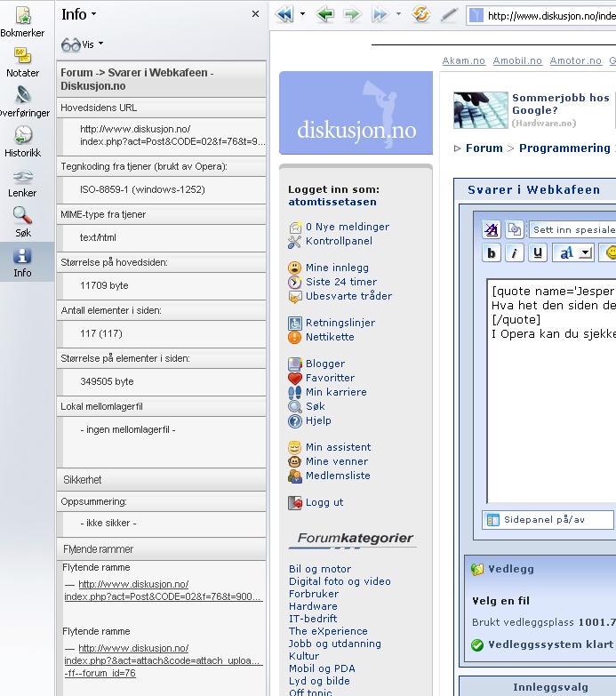Open Akam.no top link
The height and width of the screenshot is (696, 616).
click(463, 60)
